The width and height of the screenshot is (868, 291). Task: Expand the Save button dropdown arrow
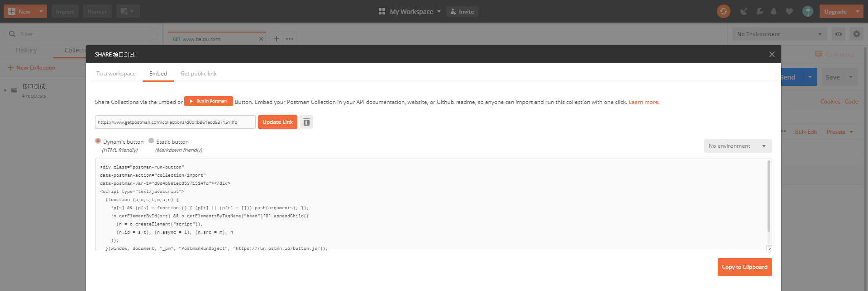point(851,77)
